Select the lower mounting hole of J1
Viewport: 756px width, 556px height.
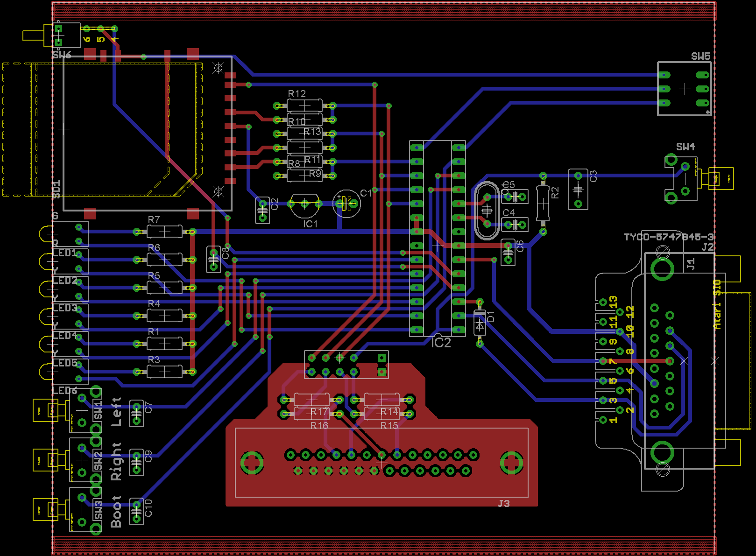click(x=662, y=453)
